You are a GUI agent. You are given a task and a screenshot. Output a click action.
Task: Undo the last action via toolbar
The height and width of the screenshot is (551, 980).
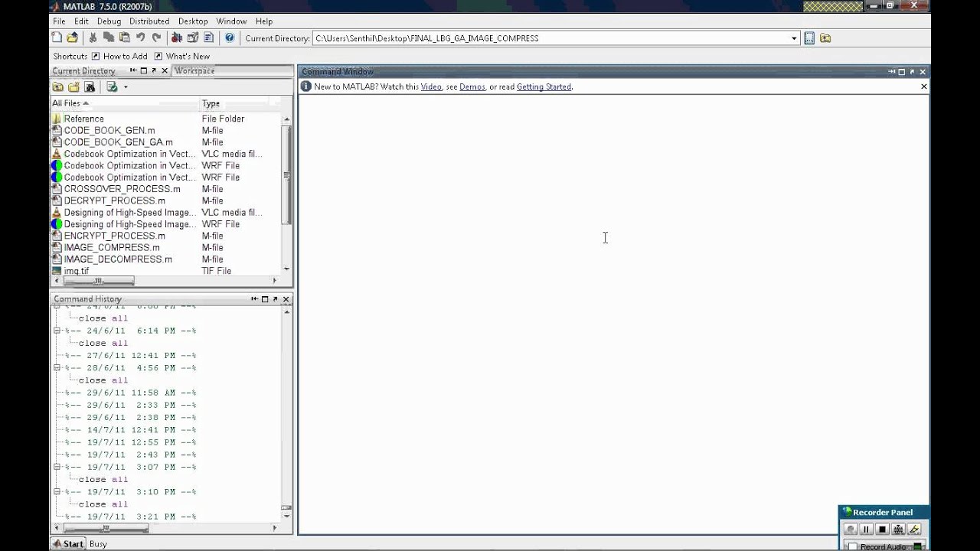pyautogui.click(x=140, y=37)
